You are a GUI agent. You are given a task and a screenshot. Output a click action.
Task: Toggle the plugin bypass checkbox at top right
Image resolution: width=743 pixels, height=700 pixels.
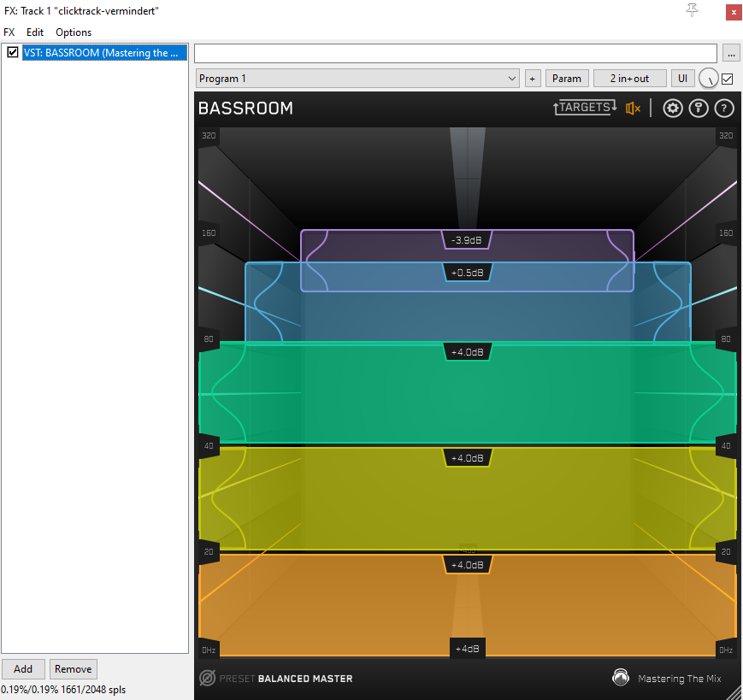pyautogui.click(x=728, y=79)
